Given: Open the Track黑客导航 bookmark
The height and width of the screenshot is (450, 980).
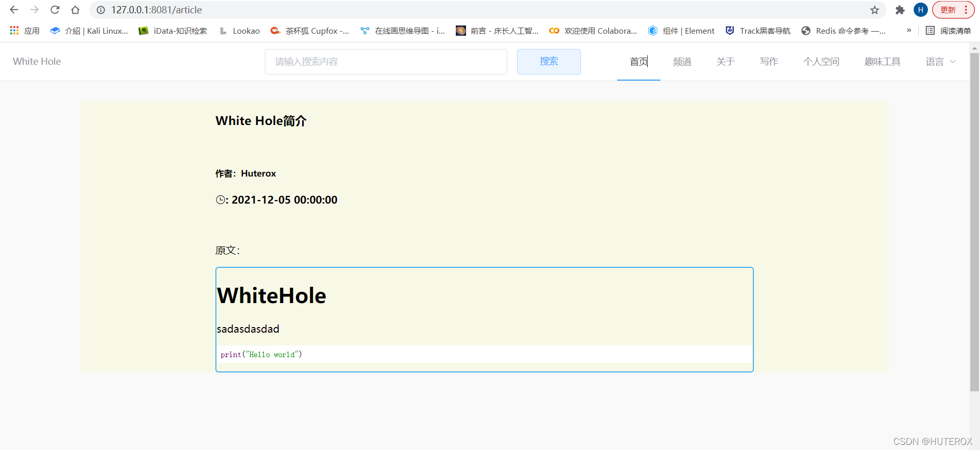Looking at the screenshot, I should [x=758, y=31].
